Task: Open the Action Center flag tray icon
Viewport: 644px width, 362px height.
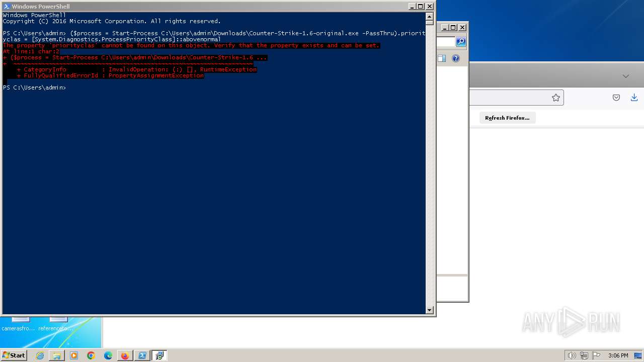Action: pos(596,355)
